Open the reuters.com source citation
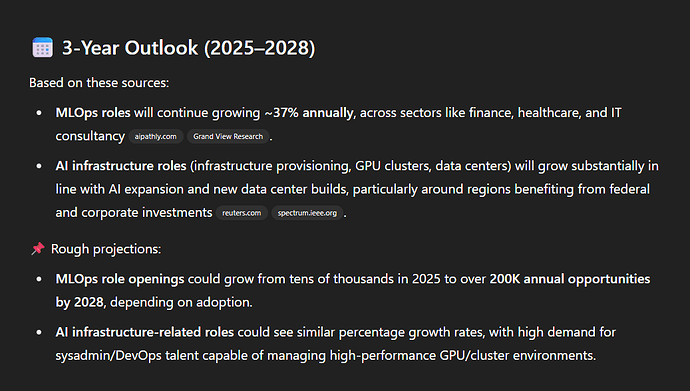The height and width of the screenshot is (391, 690). pos(242,213)
